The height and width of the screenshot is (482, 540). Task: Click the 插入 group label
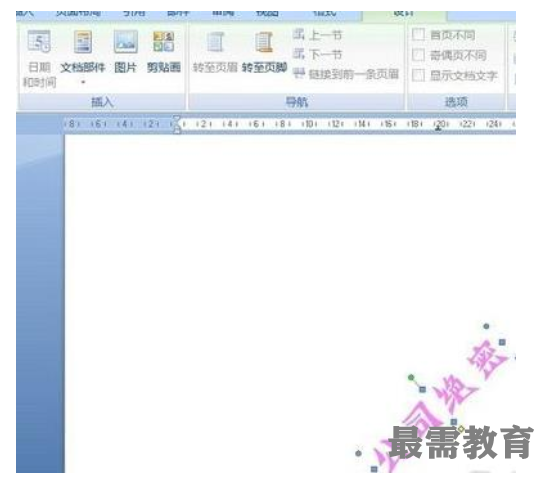click(102, 102)
